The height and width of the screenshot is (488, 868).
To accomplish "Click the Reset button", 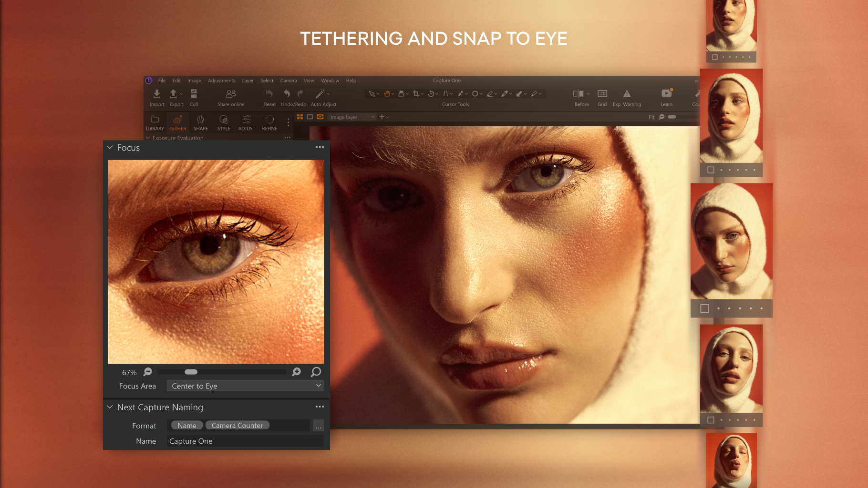I will [x=269, y=94].
